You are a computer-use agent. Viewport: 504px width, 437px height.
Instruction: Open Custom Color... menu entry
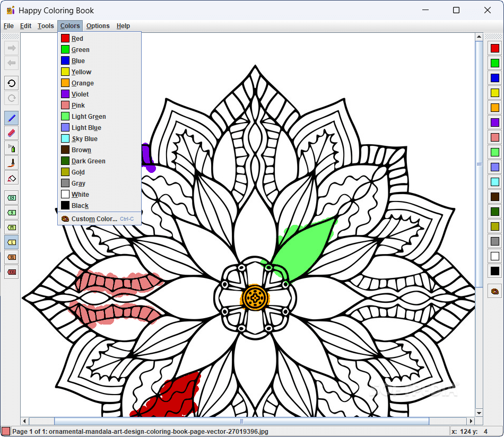pyautogui.click(x=99, y=219)
